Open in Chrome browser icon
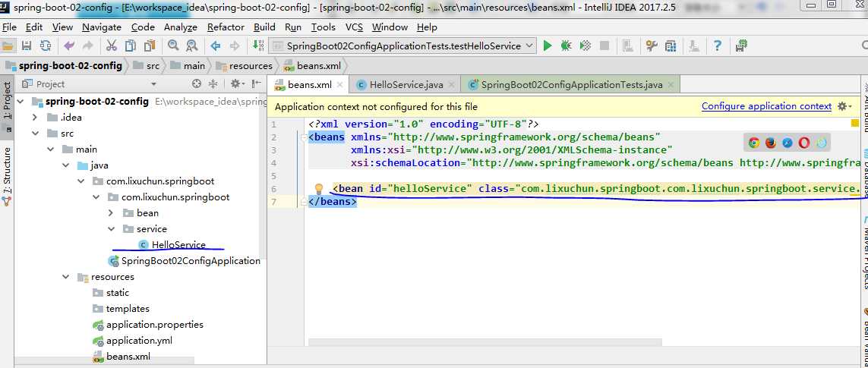 click(754, 143)
